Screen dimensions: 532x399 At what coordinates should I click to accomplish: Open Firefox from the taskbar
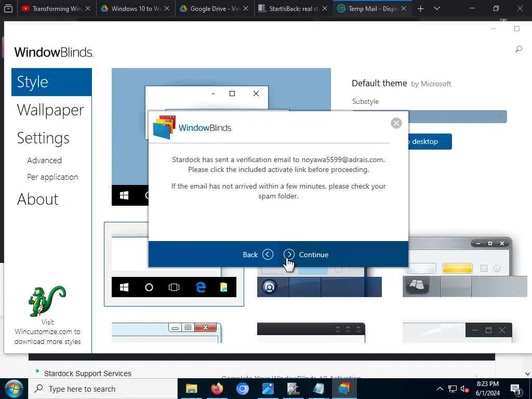click(x=217, y=389)
